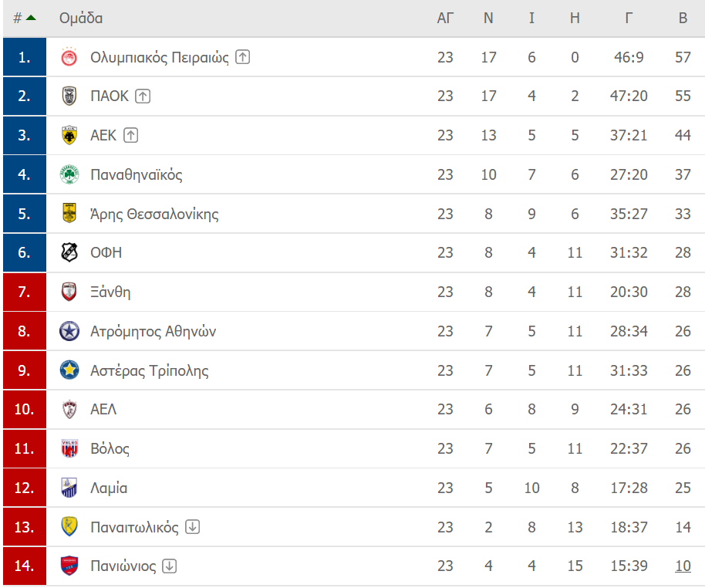Click the PAOK club logo

pos(69,96)
